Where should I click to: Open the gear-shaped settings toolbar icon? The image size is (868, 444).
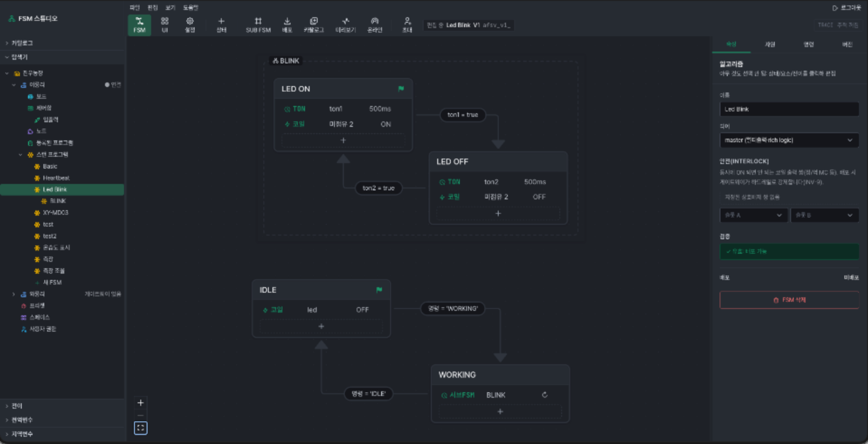tap(190, 25)
